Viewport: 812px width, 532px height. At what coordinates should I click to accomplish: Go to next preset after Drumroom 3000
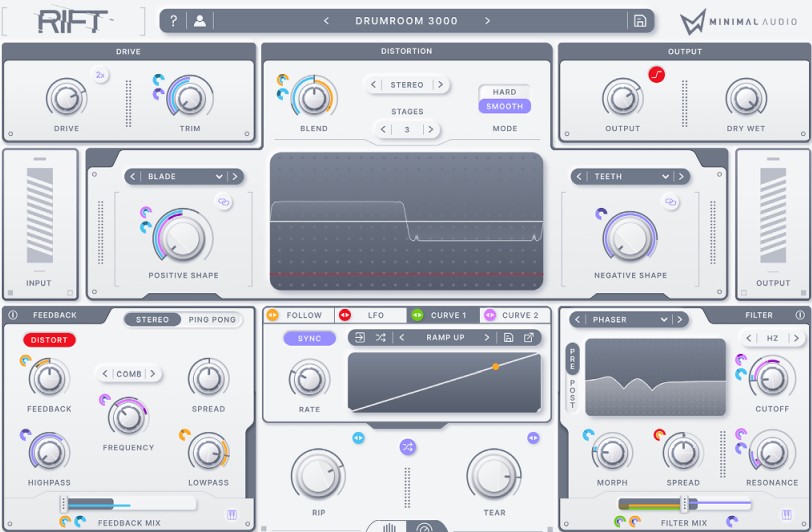click(x=487, y=21)
